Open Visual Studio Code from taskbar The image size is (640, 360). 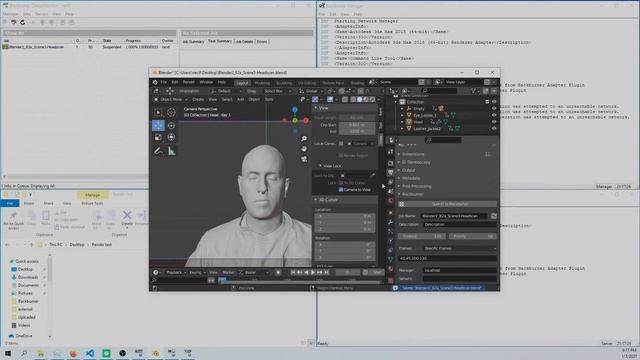(x=90, y=353)
